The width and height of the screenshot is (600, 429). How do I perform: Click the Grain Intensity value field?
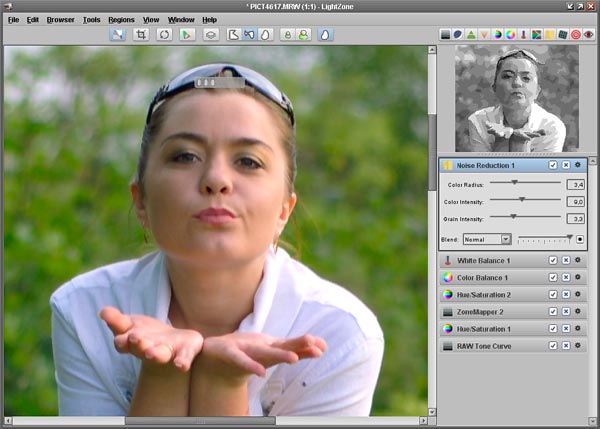(576, 218)
